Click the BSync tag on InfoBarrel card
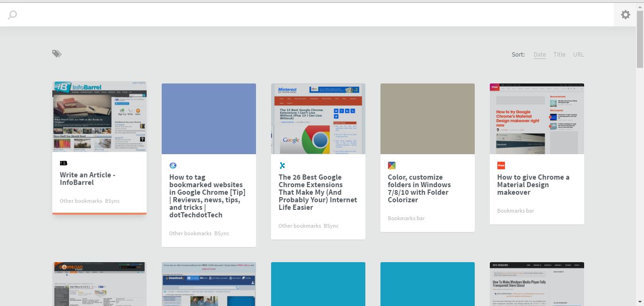The image size is (644, 306). point(113,201)
